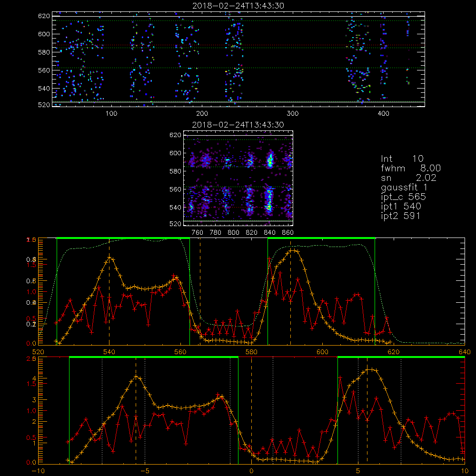476x476 pixels.
Task: Click y-axis label 540 on middle image
Action: pyautogui.click(x=175, y=208)
